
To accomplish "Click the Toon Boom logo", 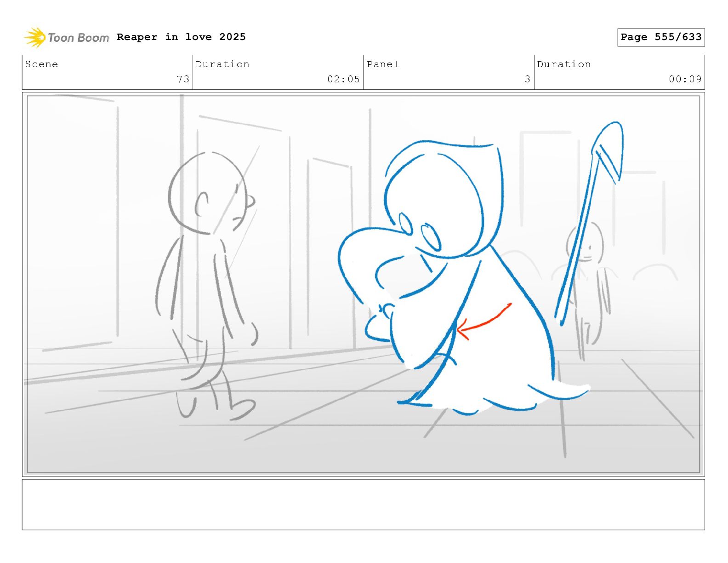I will click(x=67, y=37).
